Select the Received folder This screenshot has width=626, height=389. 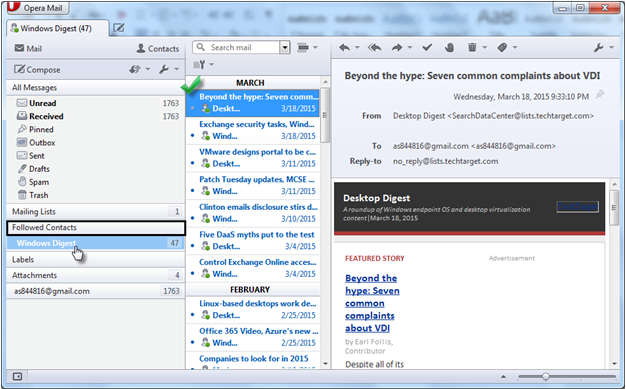tap(96, 116)
